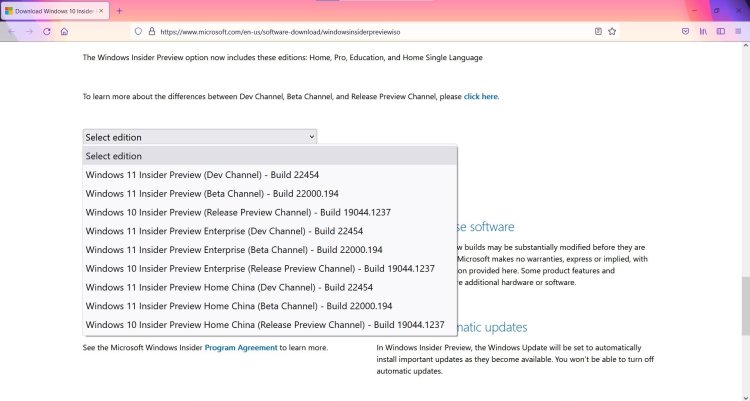Minimize the Firefox window
The width and height of the screenshot is (750, 401).
click(695, 10)
